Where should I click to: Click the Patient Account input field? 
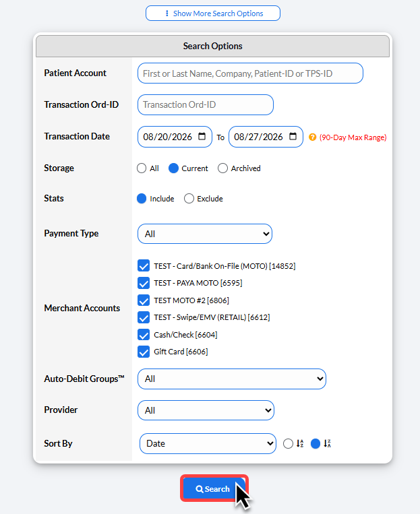tap(250, 73)
